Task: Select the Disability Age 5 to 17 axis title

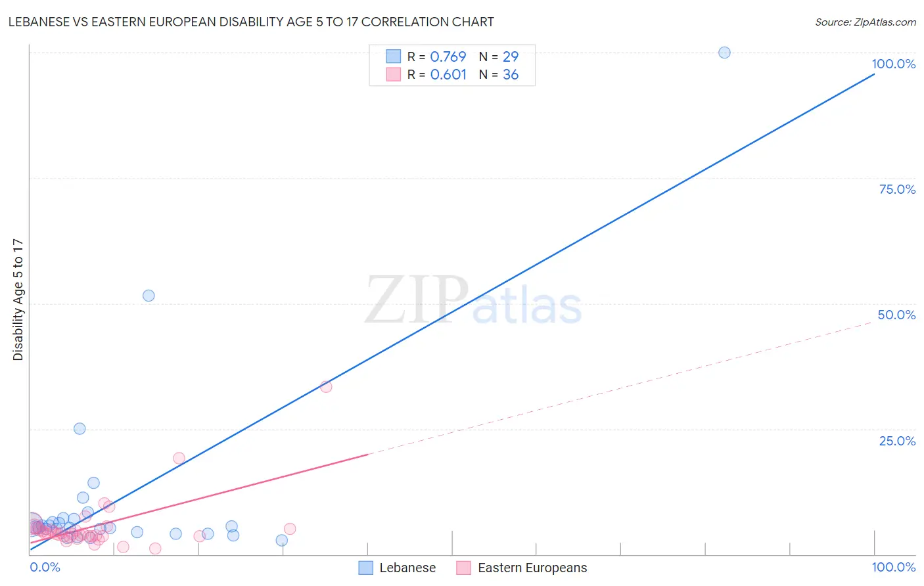Action: tap(18, 300)
